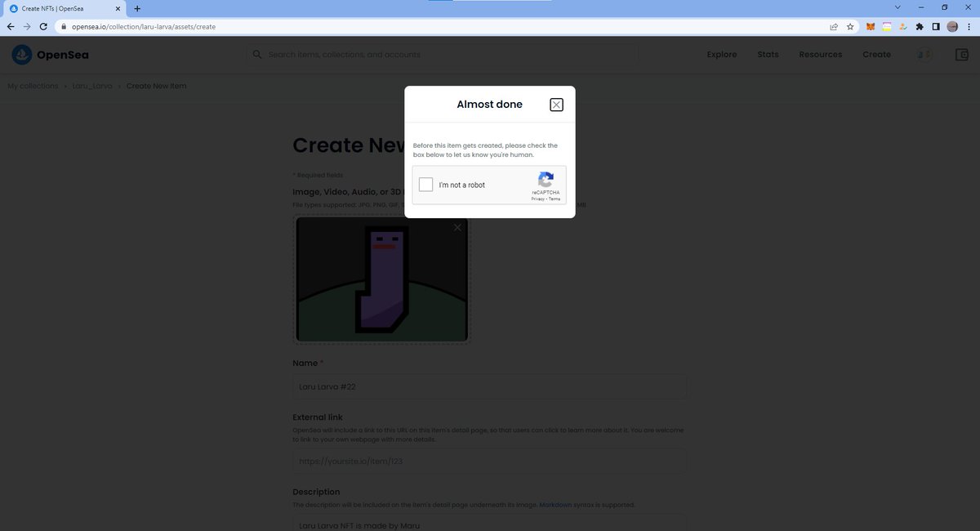Image resolution: width=980 pixels, height=531 pixels.
Task: Click the uploaded Laru Larva image preview
Action: [381, 279]
